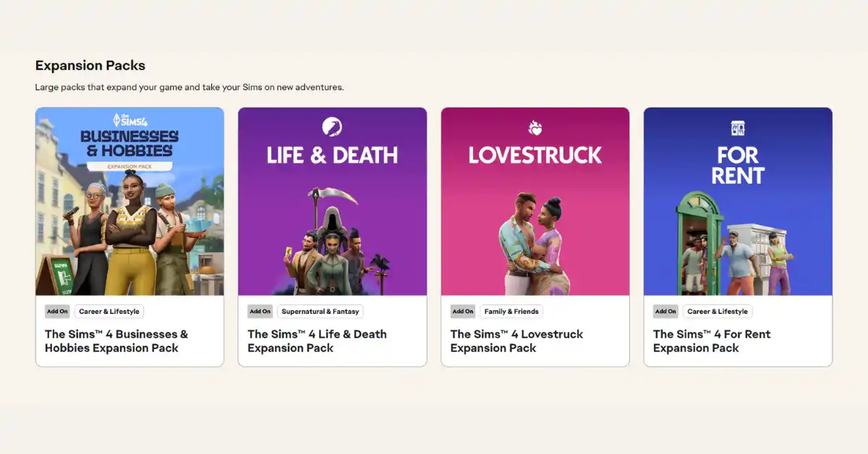Image resolution: width=868 pixels, height=454 pixels.
Task: Select the Family & Friends category tag
Action: 511,311
